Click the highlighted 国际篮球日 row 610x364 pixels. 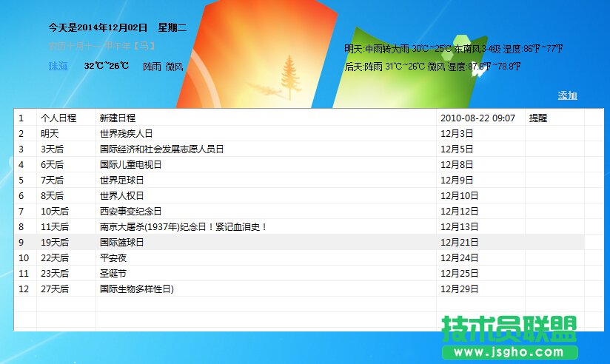pos(121,243)
